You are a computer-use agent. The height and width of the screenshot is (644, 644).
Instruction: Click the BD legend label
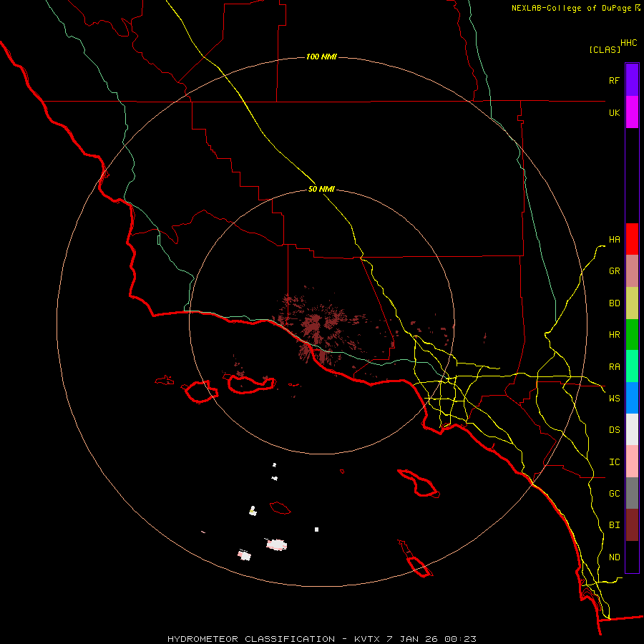point(614,303)
